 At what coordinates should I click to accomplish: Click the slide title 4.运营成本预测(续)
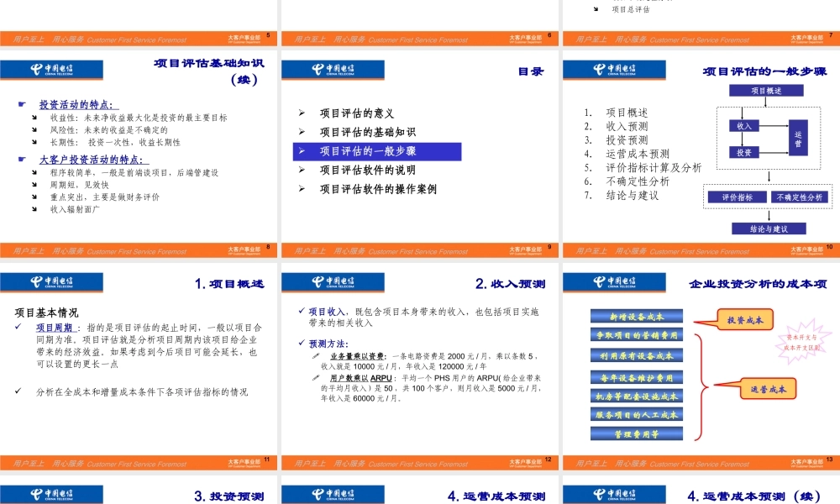click(753, 496)
